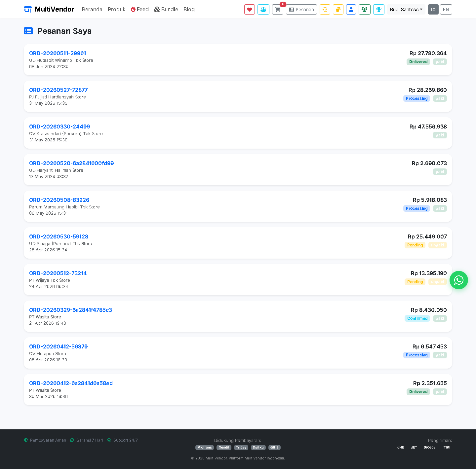Image resolution: width=476 pixels, height=469 pixels.
Task: Click store name PJ Fujiati Hardiansyah Store
Action: tap(58, 97)
